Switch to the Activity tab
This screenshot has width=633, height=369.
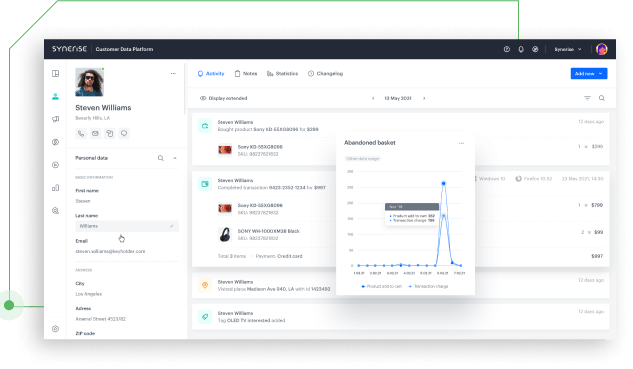pyautogui.click(x=211, y=73)
